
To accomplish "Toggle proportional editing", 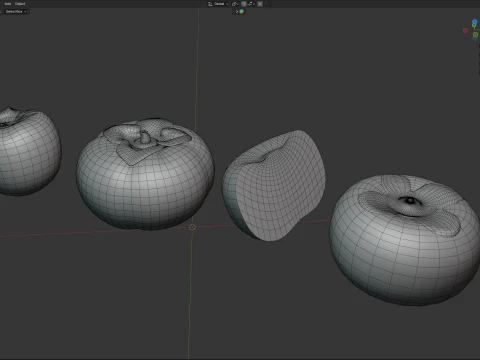I will point(260,4).
